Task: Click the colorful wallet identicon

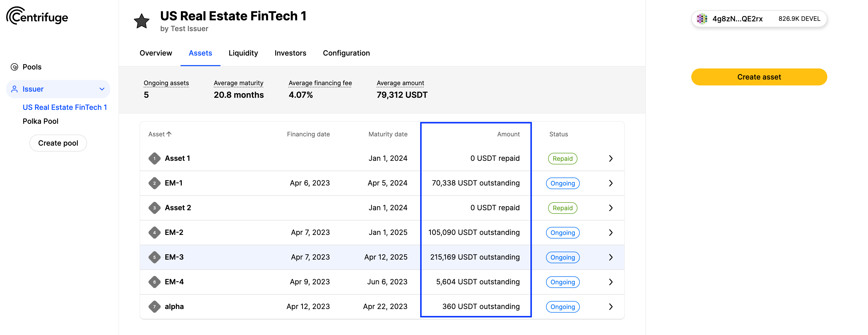Action: coord(703,19)
